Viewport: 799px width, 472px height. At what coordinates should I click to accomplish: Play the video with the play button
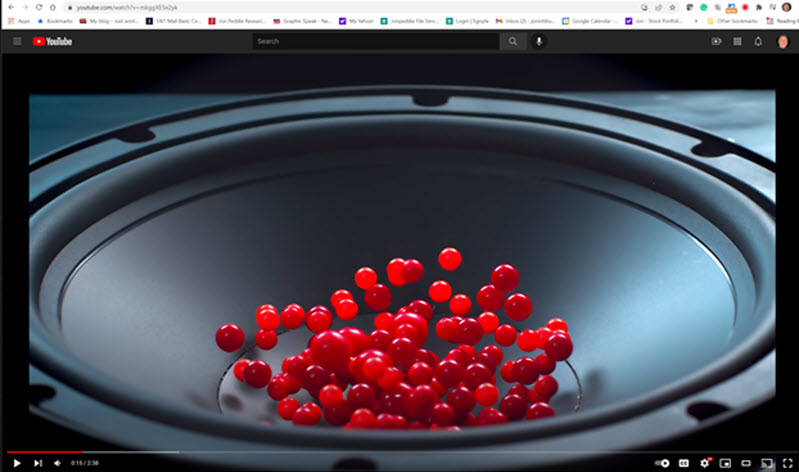pos(17,463)
